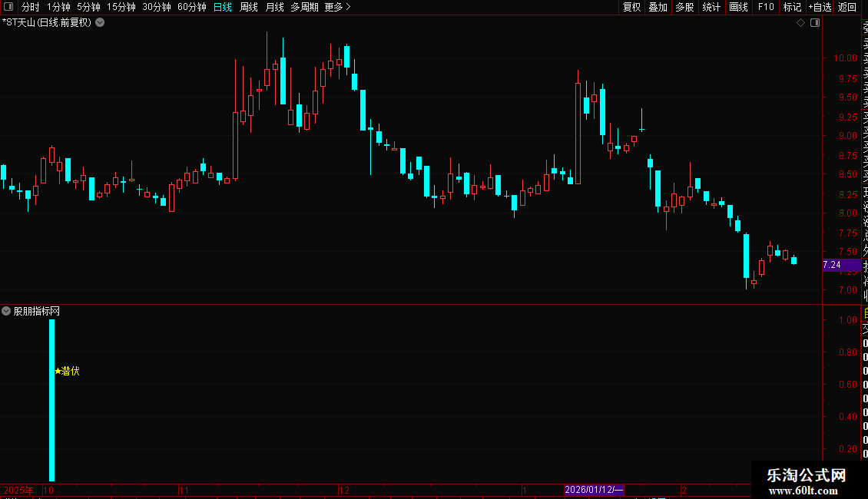Click the 2026/01/12 date marker
The image size is (868, 499).
[x=594, y=490]
